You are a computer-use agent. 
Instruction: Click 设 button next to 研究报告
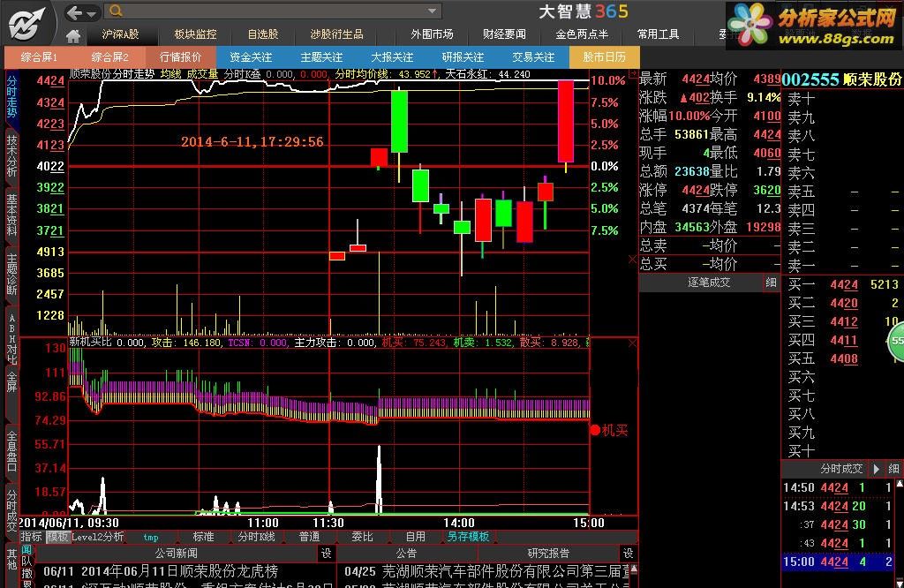(629, 554)
